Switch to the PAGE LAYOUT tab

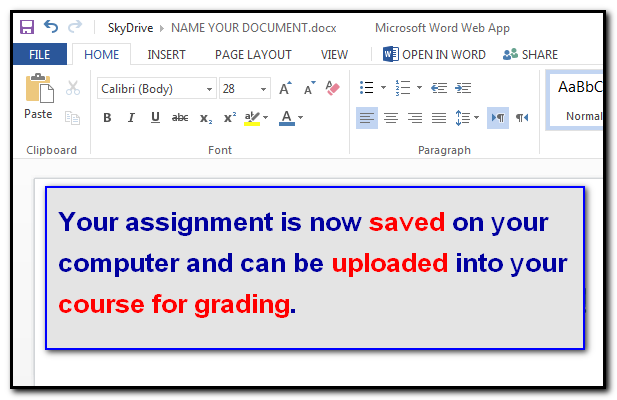pyautogui.click(x=253, y=54)
